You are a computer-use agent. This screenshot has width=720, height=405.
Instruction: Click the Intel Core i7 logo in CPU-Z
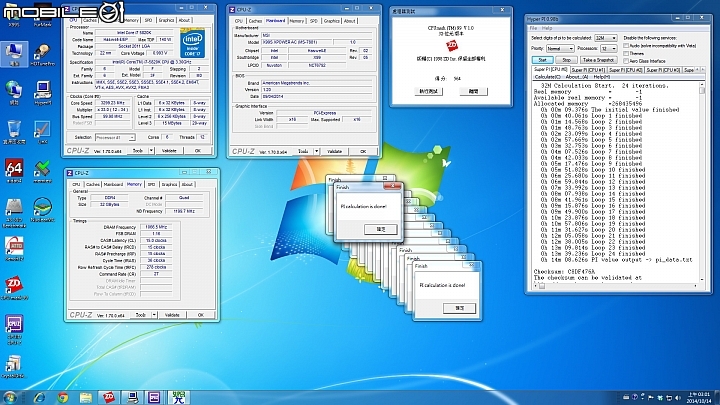click(x=192, y=43)
